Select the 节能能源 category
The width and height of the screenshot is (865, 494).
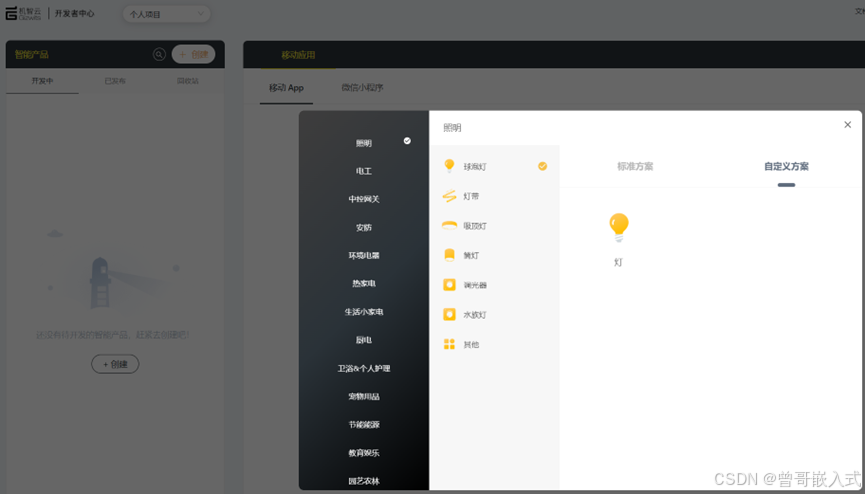(364, 424)
